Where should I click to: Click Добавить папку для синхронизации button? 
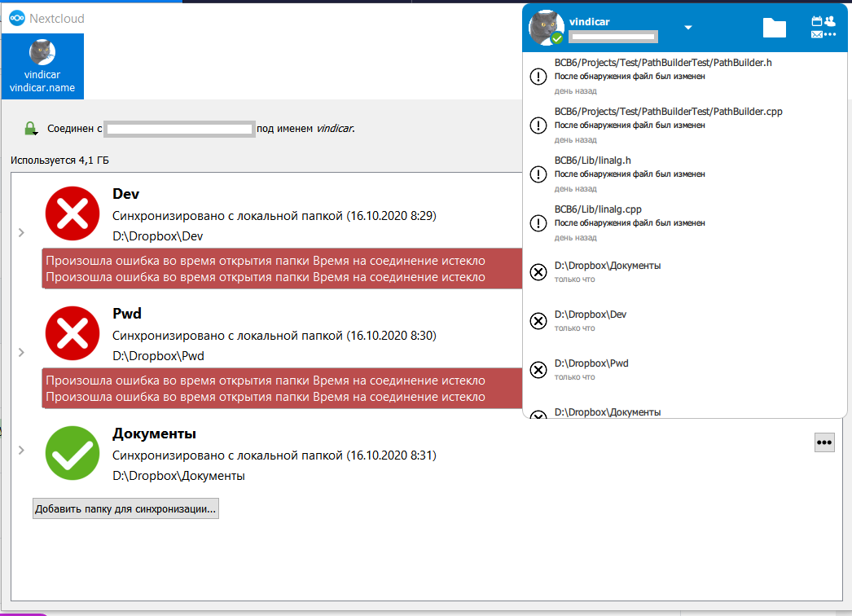tap(125, 509)
